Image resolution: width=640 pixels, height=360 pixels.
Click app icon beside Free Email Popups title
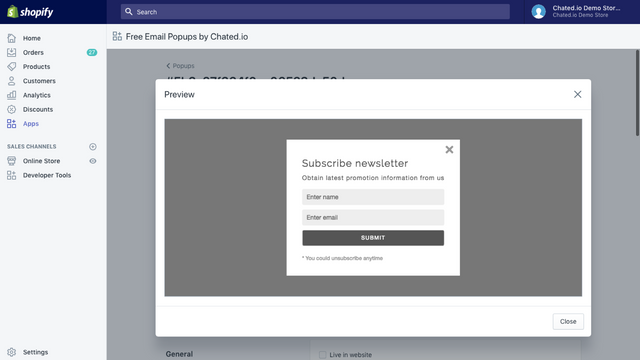tap(117, 36)
